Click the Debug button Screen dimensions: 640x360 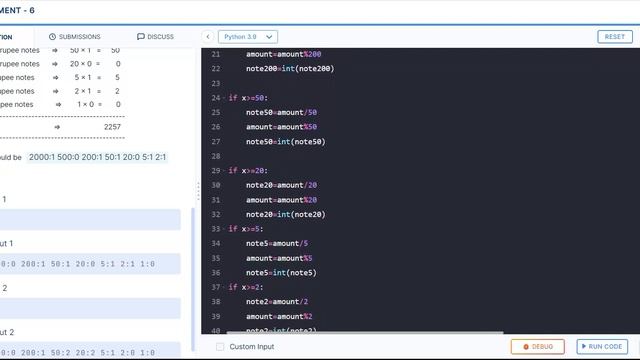pyautogui.click(x=538, y=347)
